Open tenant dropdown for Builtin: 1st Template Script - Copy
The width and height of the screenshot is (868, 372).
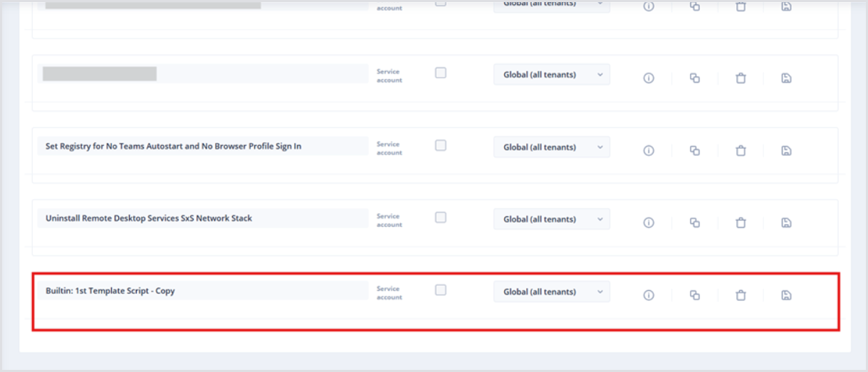coord(551,292)
